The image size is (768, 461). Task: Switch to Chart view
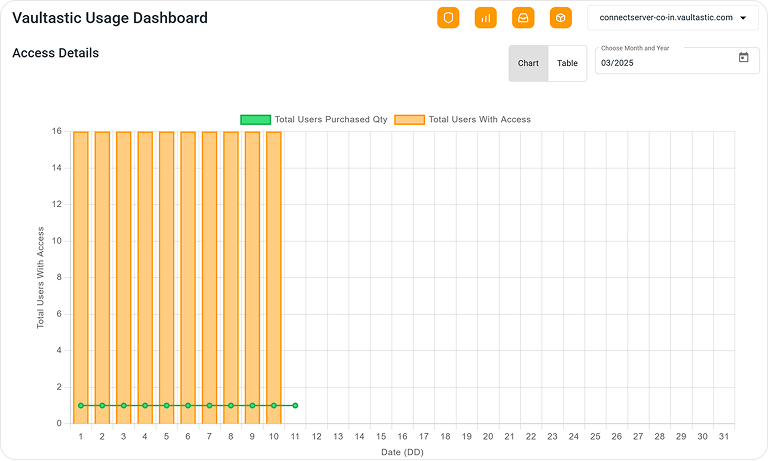point(528,63)
